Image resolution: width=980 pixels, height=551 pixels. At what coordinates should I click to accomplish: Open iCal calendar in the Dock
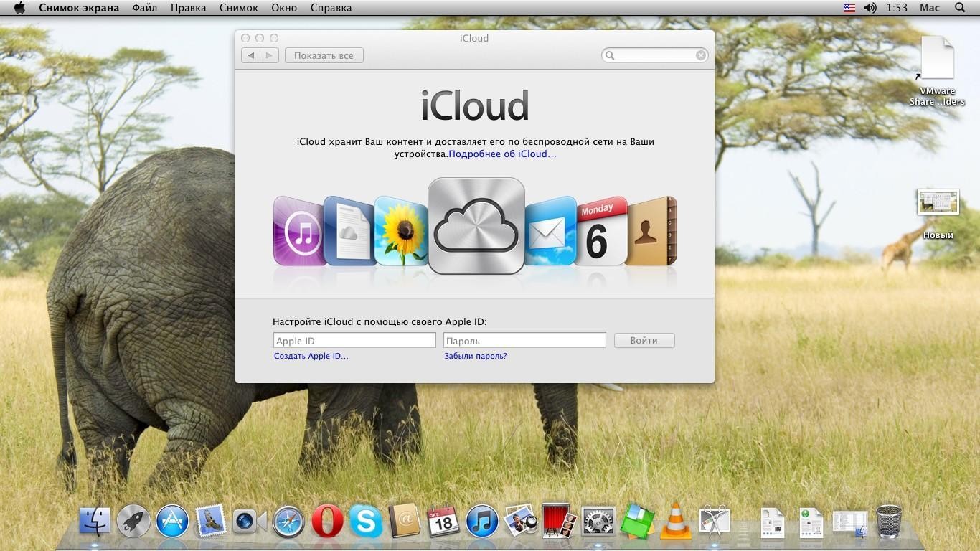443,522
